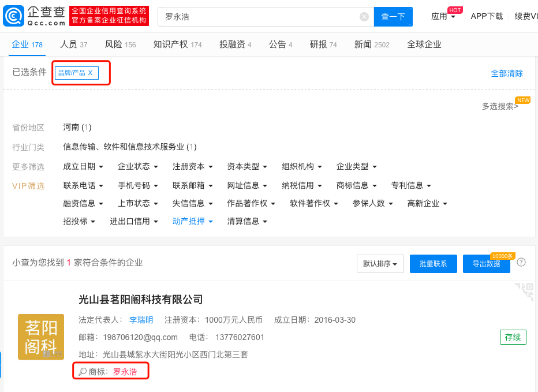Expand the 网址信息 dropdown

[247, 185]
